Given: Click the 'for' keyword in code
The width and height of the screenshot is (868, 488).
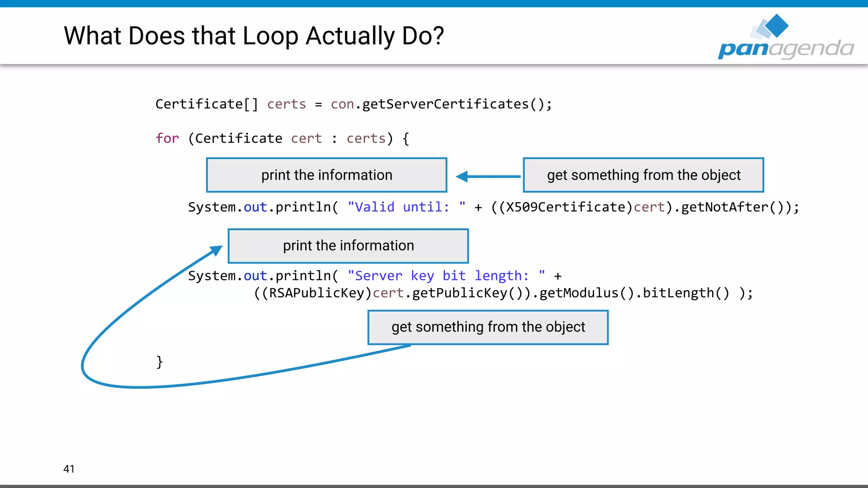Looking at the screenshot, I should pyautogui.click(x=167, y=139).
